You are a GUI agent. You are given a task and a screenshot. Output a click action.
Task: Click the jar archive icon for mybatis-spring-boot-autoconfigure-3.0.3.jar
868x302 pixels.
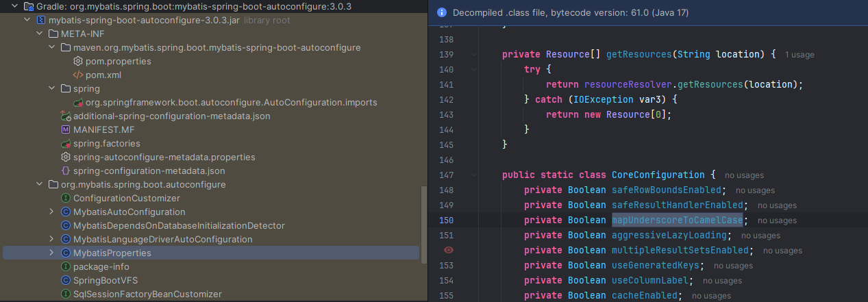pyautogui.click(x=41, y=20)
